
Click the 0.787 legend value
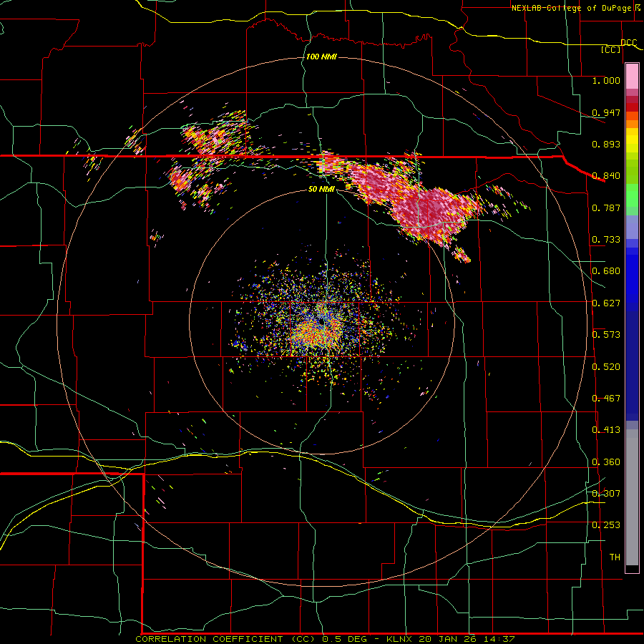(x=606, y=208)
